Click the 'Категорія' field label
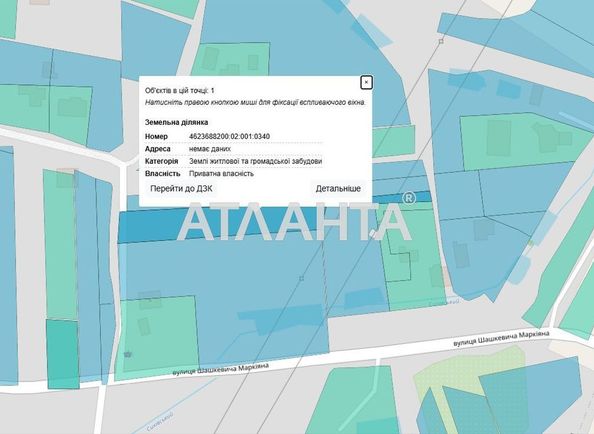 click(x=161, y=161)
